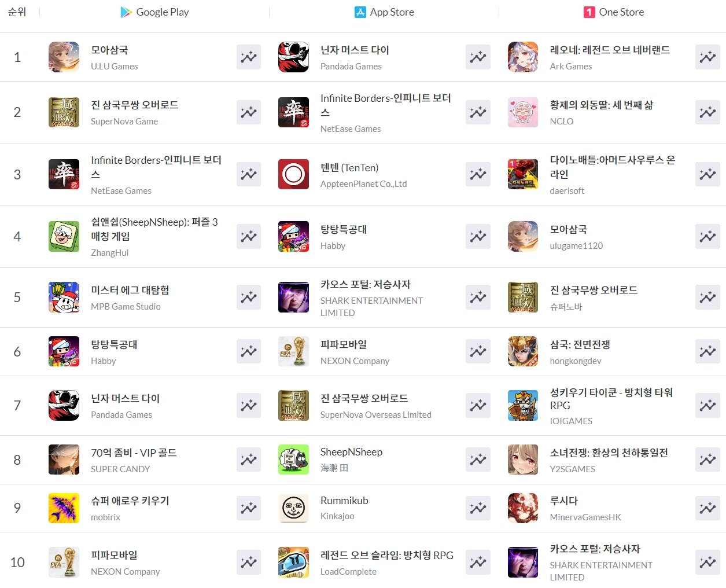
Task: Click 레전드 오브 슬라임: 방치형 RPG title
Action: pyautogui.click(x=387, y=555)
